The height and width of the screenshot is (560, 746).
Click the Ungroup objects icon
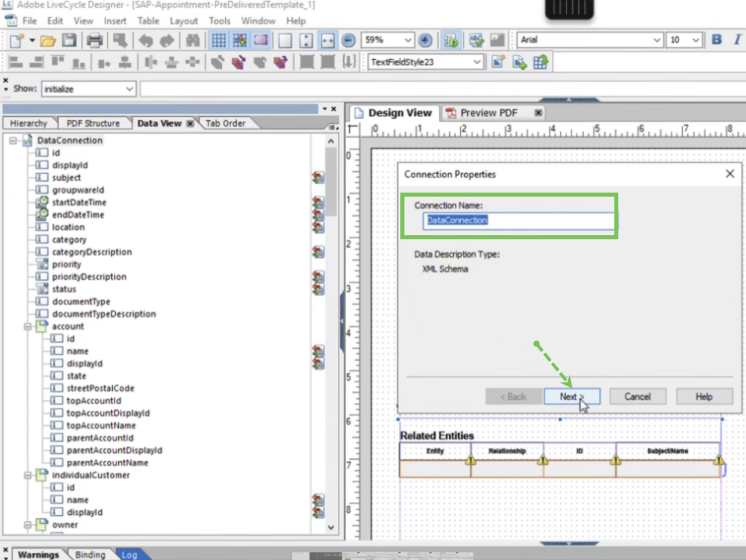click(x=328, y=62)
